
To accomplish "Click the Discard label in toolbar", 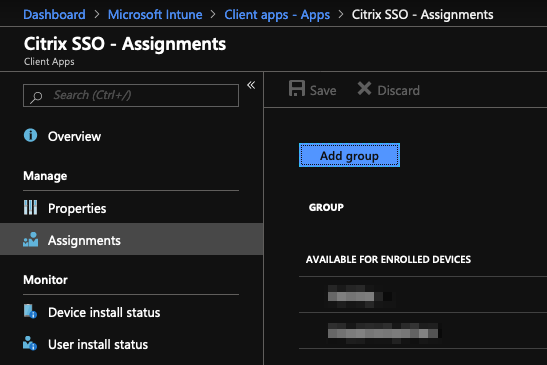I will coord(398,91).
